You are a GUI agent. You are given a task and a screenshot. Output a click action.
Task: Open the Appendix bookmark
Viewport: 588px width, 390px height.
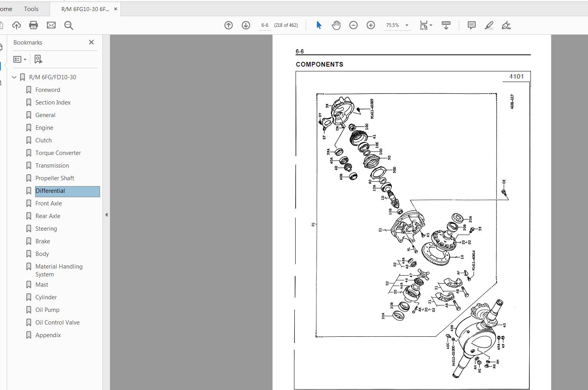click(48, 335)
